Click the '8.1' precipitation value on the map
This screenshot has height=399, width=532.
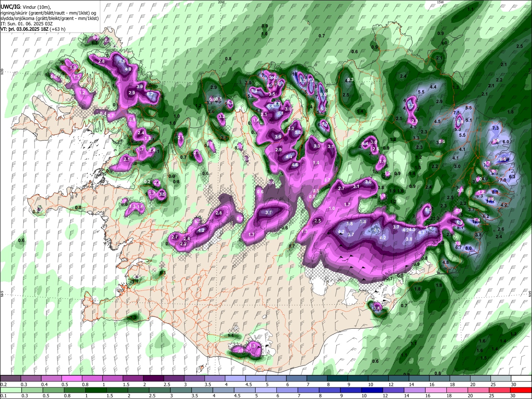point(460,228)
